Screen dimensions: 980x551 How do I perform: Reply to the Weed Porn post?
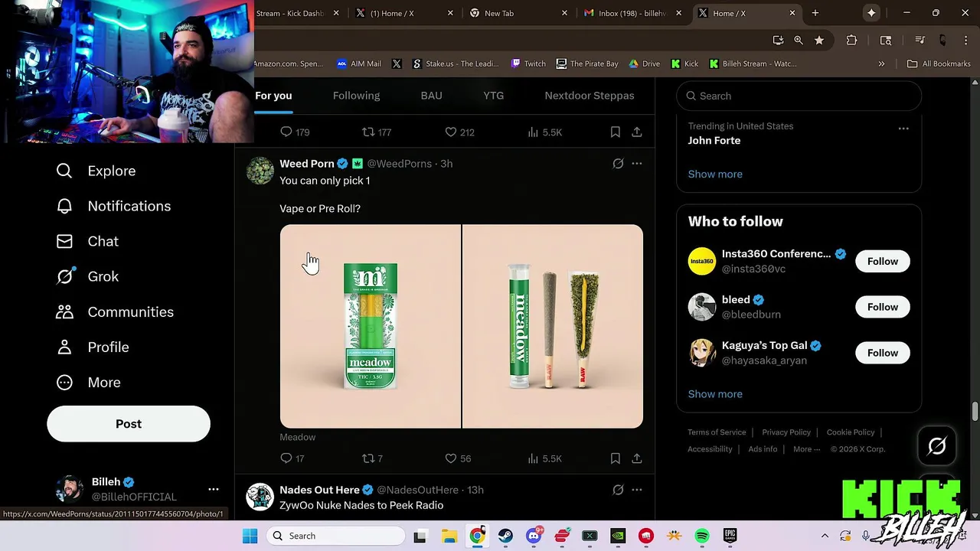coord(292,458)
